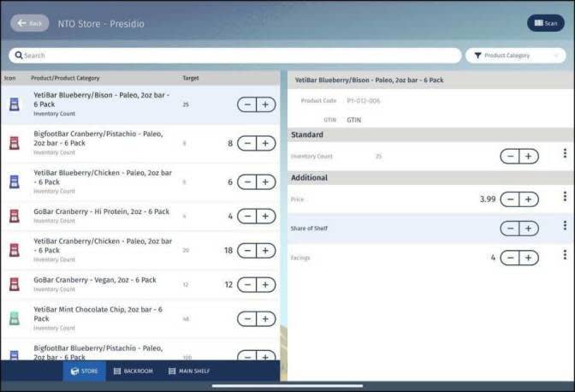Image resolution: width=575 pixels, height=392 pixels.
Task: Go back using the Back button
Action: click(x=30, y=23)
